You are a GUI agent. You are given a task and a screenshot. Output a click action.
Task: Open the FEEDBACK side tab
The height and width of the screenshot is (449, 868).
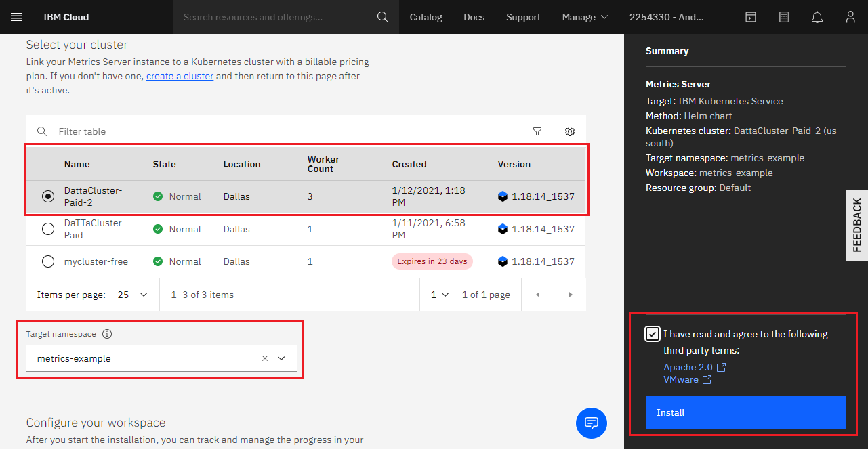pos(856,226)
